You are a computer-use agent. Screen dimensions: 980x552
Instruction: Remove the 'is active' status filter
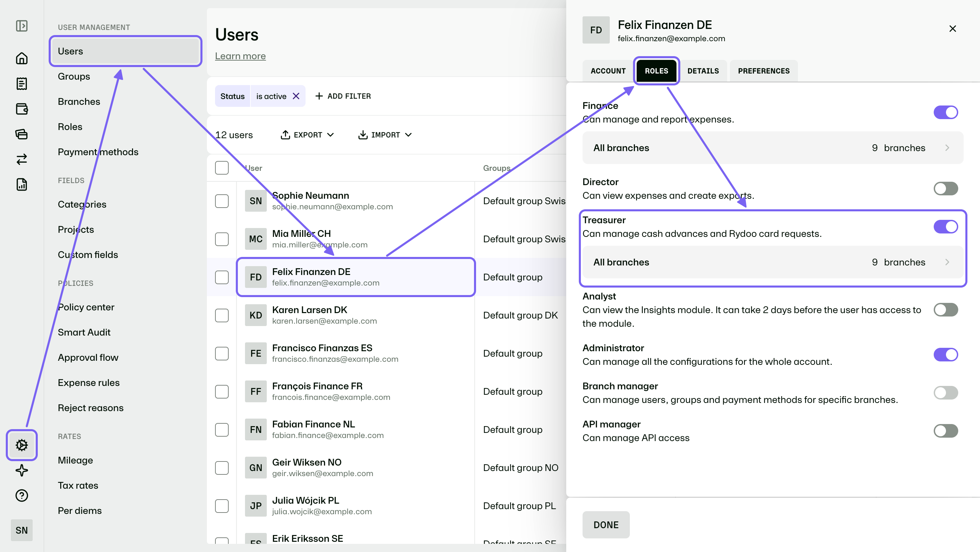pos(296,96)
